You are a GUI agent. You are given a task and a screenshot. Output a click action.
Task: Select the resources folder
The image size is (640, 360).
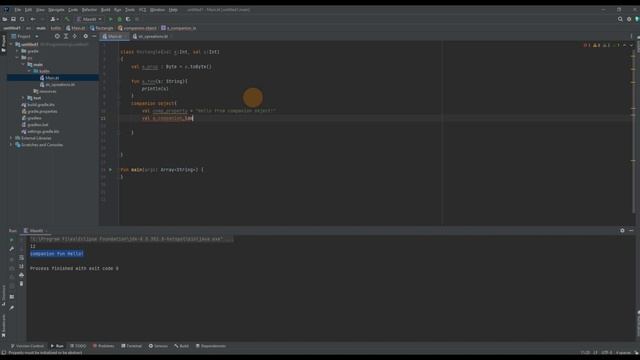[45, 91]
